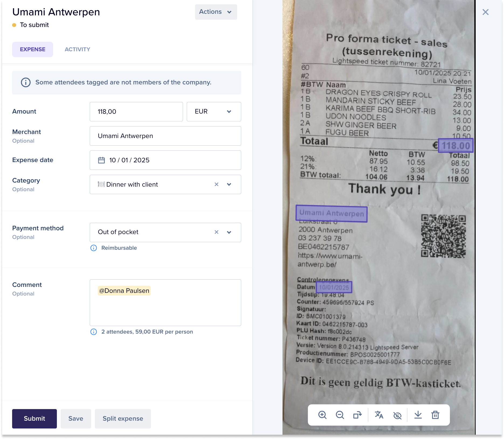
Task: Clear the Out of pocket payment method
Action: (x=216, y=232)
